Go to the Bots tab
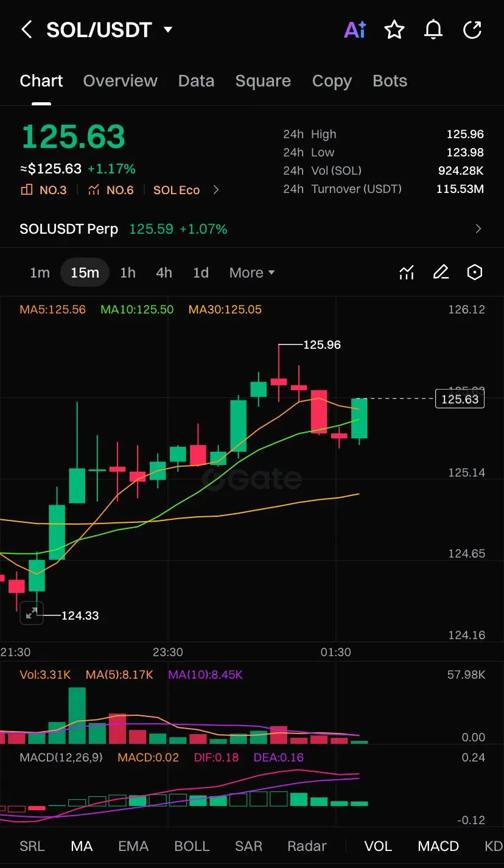The height and width of the screenshot is (868, 504). pyautogui.click(x=390, y=81)
